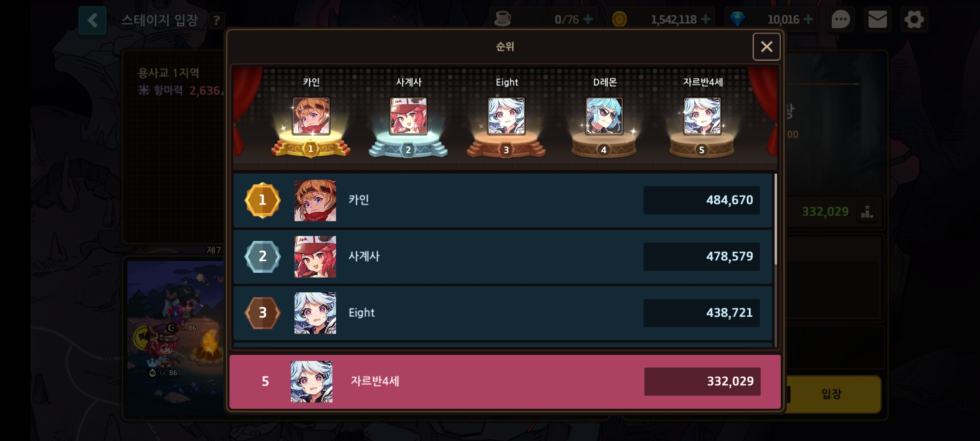The image size is (980, 441).
Task: Go back using the top-left arrow
Action: [x=93, y=20]
